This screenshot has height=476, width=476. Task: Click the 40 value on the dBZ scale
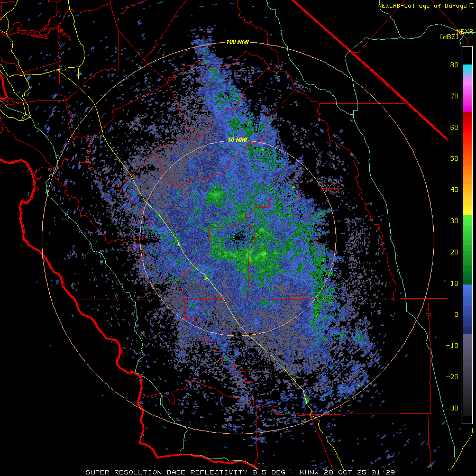point(454,190)
